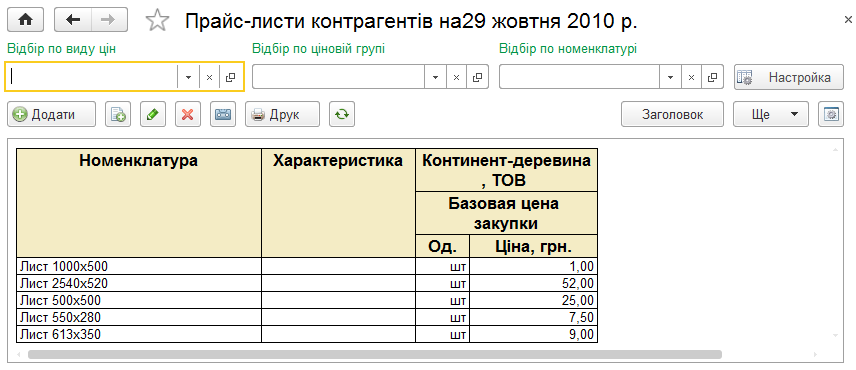The width and height of the screenshot is (856, 370).
Task: Add this page to favorites star
Action: coord(157,20)
